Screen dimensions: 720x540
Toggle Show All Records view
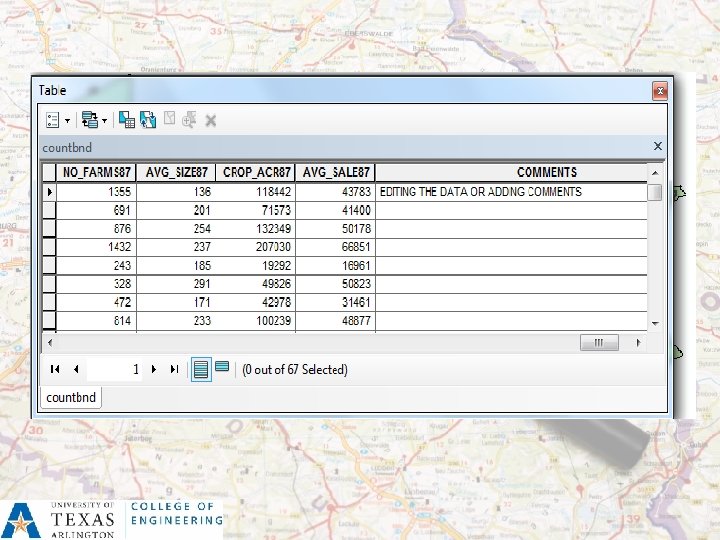coord(201,369)
